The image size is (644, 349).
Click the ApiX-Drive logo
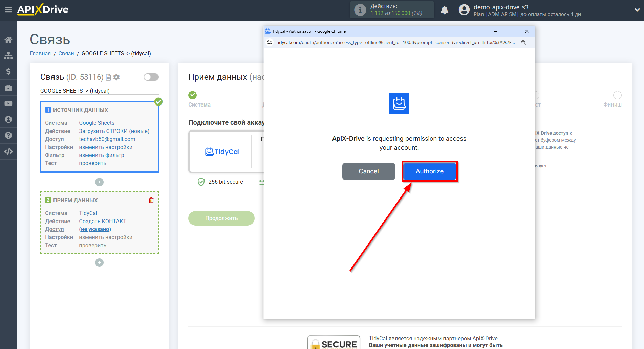click(x=43, y=9)
